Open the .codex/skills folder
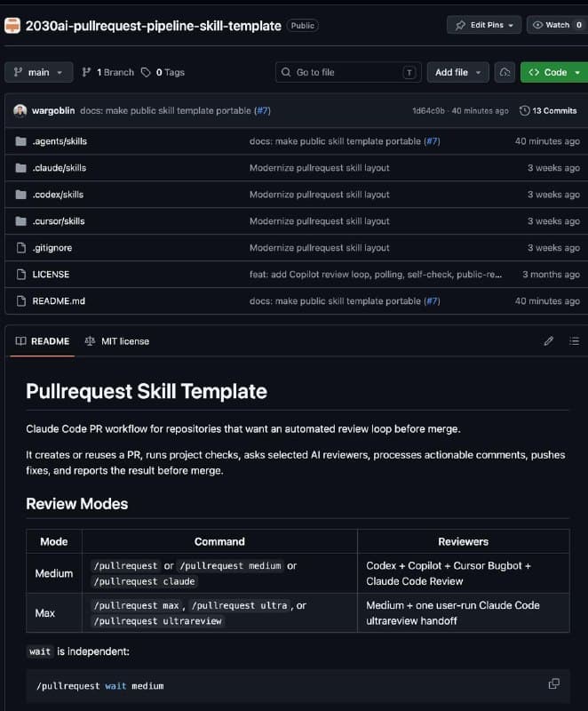588x711 pixels. click(58, 195)
